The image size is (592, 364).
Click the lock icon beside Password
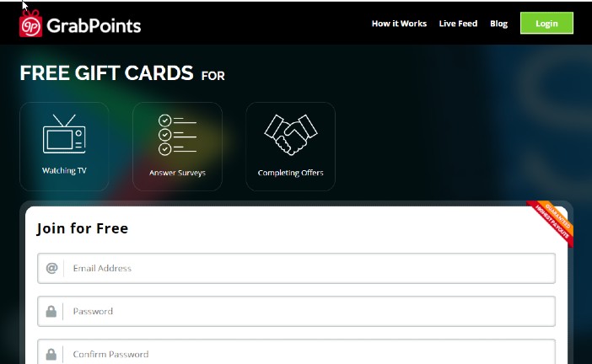[x=51, y=311]
